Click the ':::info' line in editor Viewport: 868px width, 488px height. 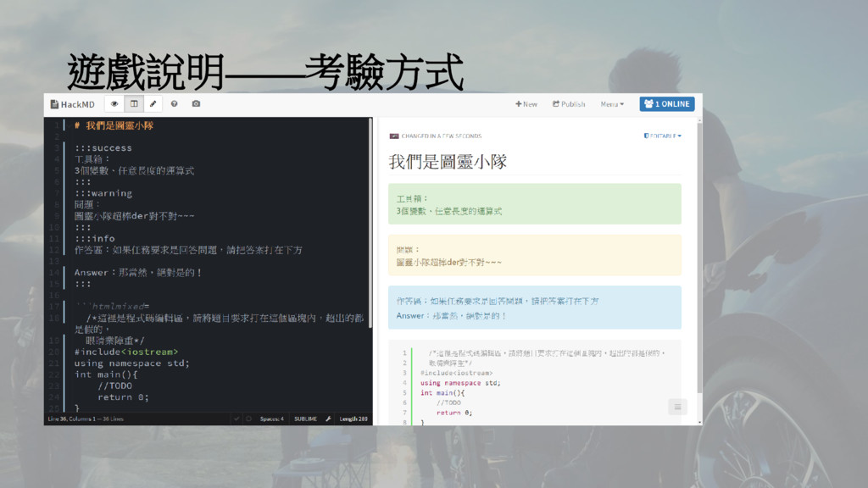[95, 238]
